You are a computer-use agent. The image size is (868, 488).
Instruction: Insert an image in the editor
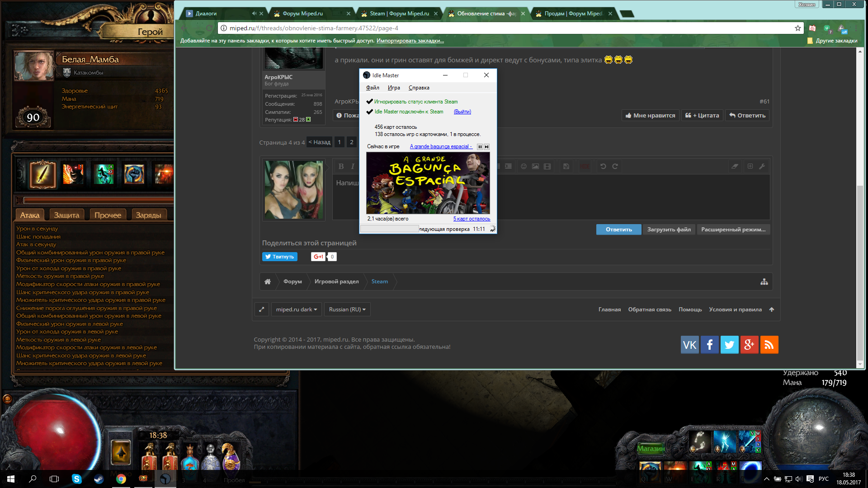pyautogui.click(x=535, y=166)
